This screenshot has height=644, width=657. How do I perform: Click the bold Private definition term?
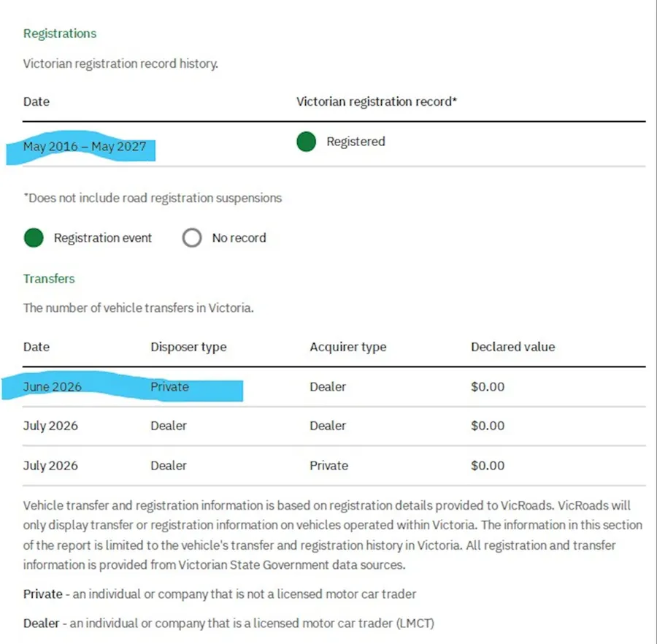(x=43, y=594)
